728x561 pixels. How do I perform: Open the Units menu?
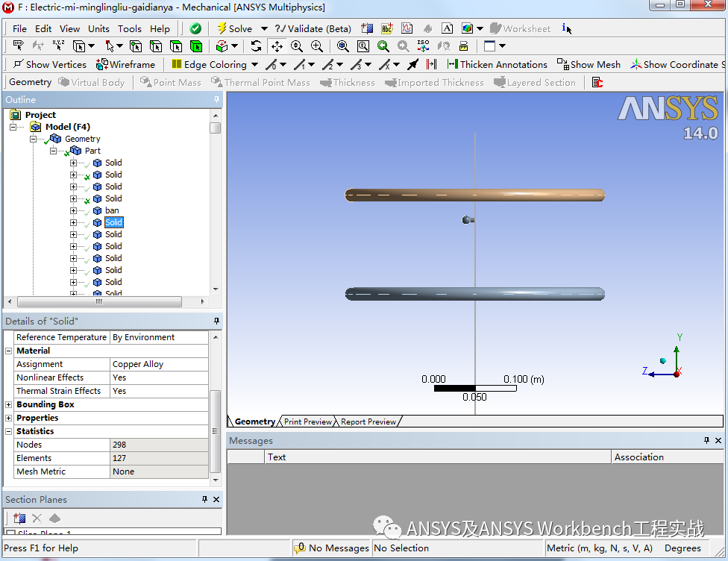(99, 29)
